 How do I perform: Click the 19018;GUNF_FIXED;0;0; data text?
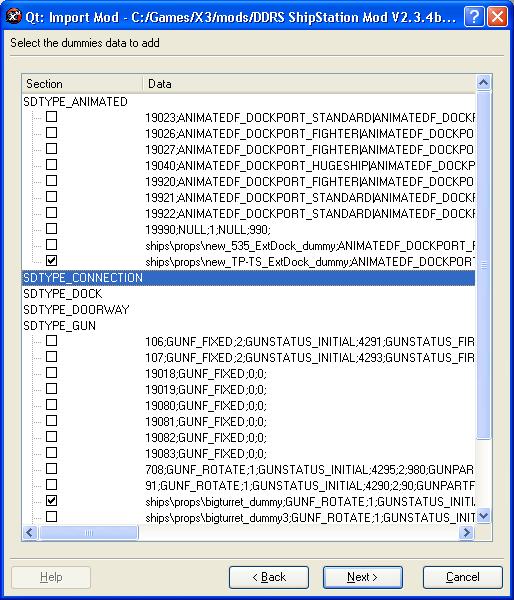[206, 374]
